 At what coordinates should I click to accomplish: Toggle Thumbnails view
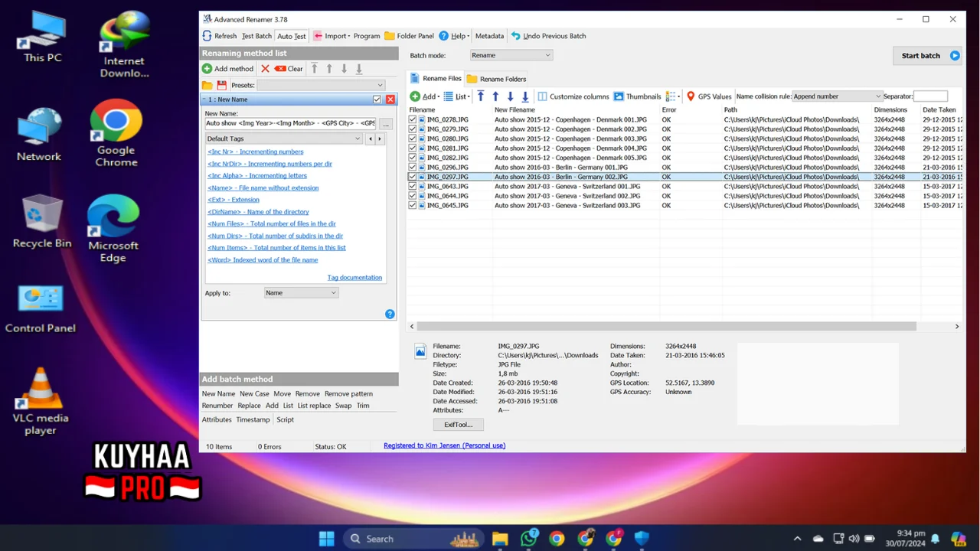pyautogui.click(x=637, y=96)
